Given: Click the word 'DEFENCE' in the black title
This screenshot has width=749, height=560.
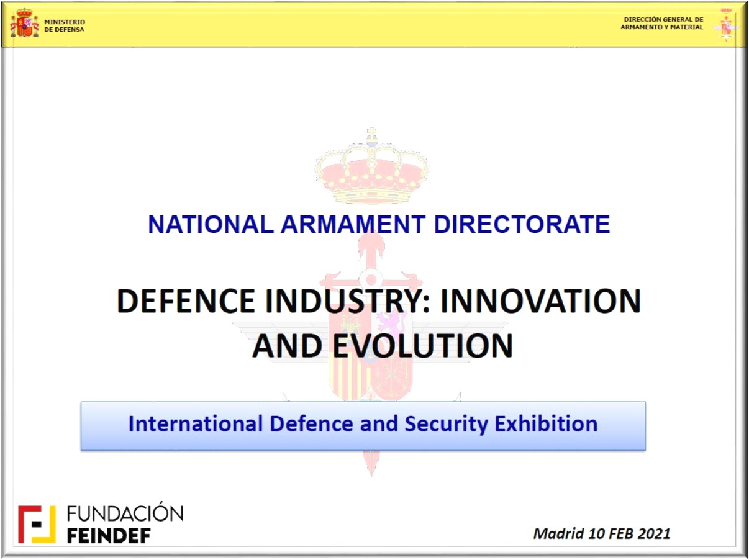Looking at the screenshot, I should click(x=186, y=302).
